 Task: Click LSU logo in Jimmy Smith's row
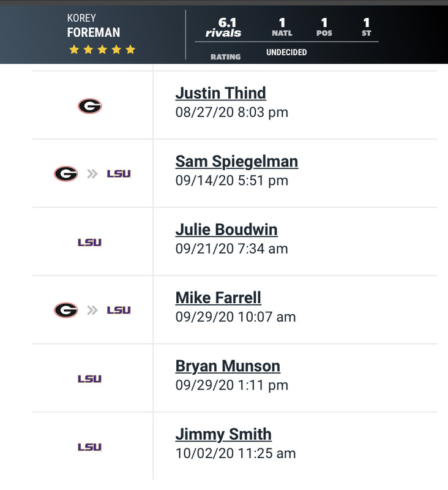point(89,447)
